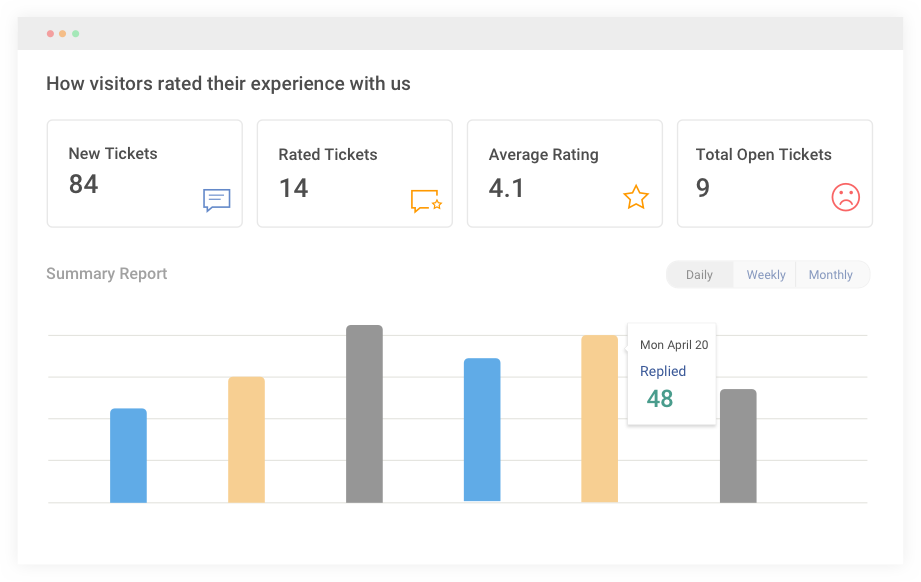Click the sad face icon on Total Open Tickets
This screenshot has width=921, height=582.
[845, 198]
